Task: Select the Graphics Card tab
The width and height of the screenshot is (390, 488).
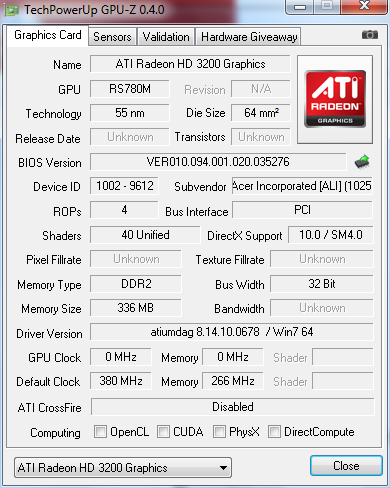Action: (48, 35)
